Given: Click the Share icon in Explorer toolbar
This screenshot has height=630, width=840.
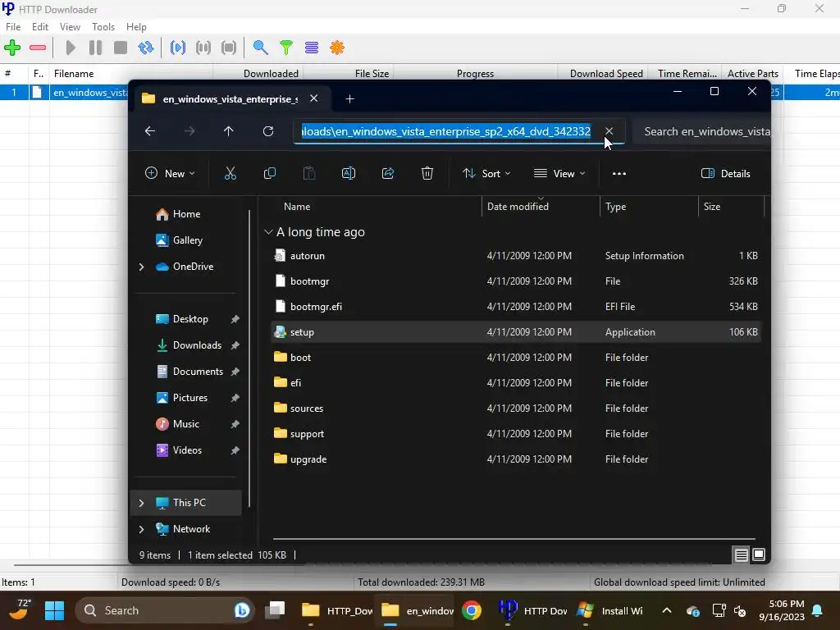Looking at the screenshot, I should tap(388, 174).
